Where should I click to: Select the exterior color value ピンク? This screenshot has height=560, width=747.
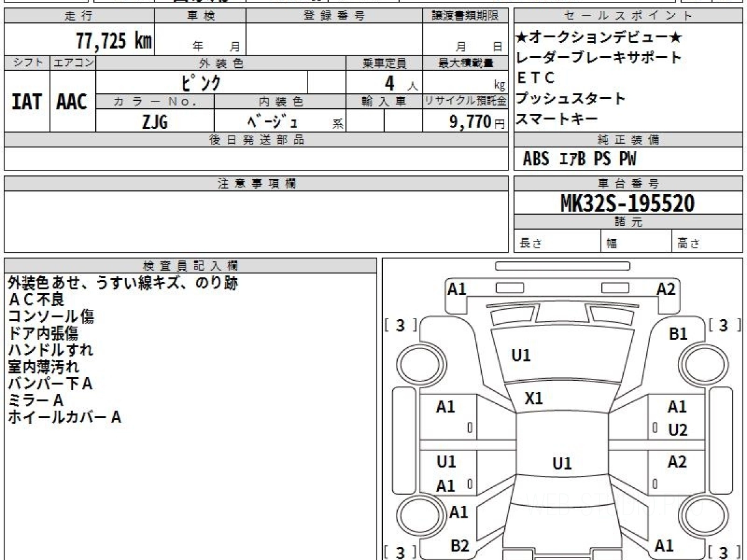[x=201, y=82]
